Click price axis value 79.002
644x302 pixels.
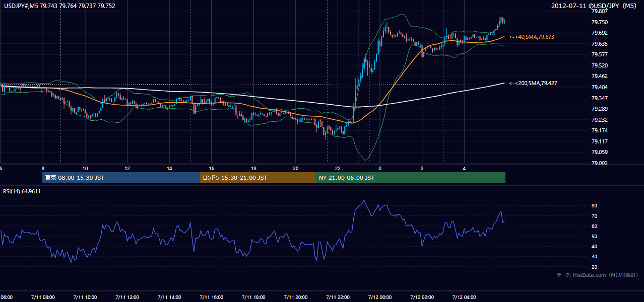[x=599, y=163]
